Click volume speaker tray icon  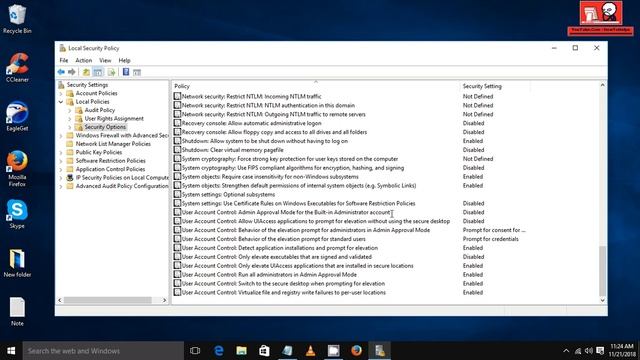(x=589, y=351)
